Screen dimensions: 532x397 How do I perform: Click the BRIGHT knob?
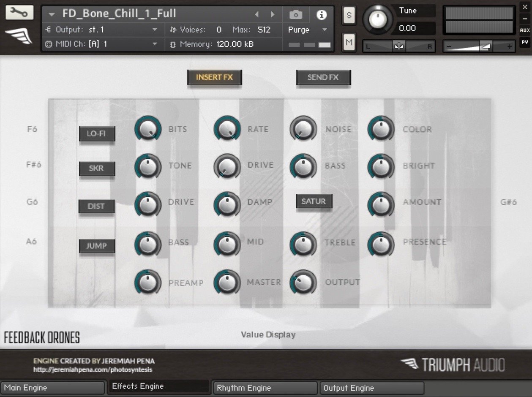tap(382, 166)
